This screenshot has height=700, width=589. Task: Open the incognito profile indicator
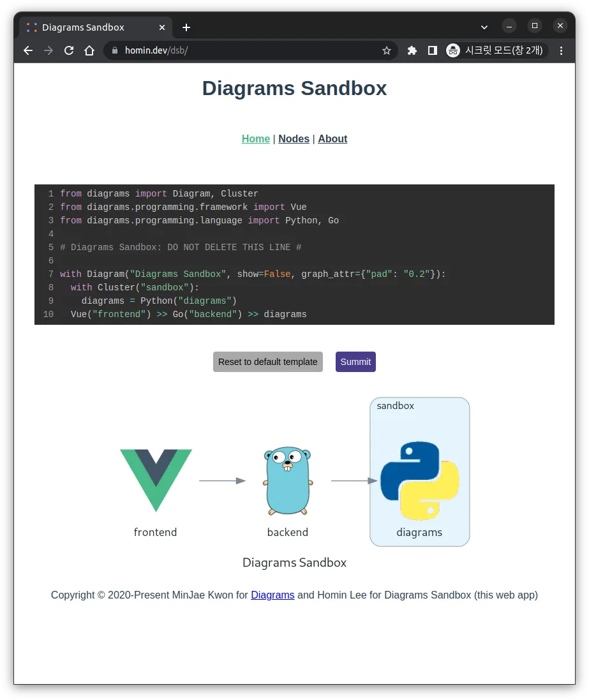496,50
